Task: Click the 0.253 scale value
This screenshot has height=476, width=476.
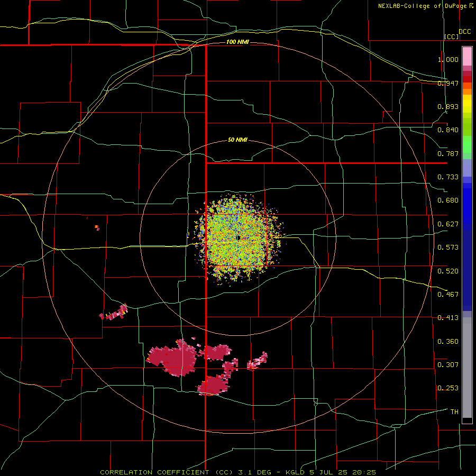Action: [448, 388]
